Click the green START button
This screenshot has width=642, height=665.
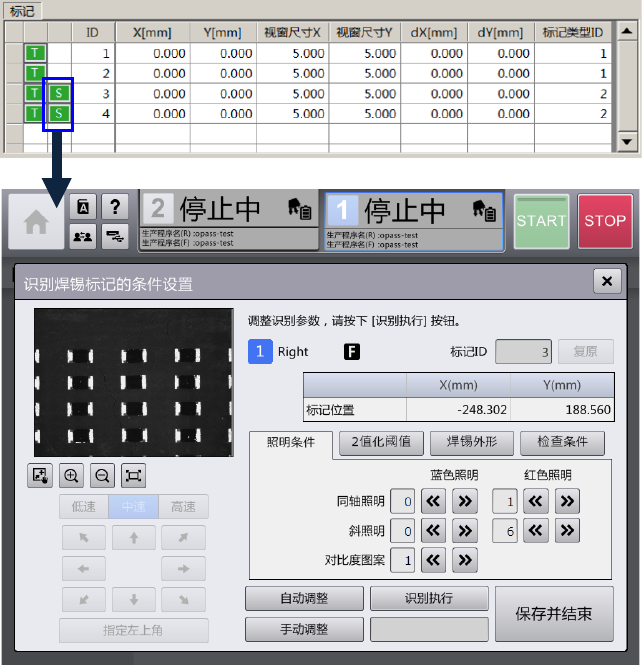(x=541, y=221)
